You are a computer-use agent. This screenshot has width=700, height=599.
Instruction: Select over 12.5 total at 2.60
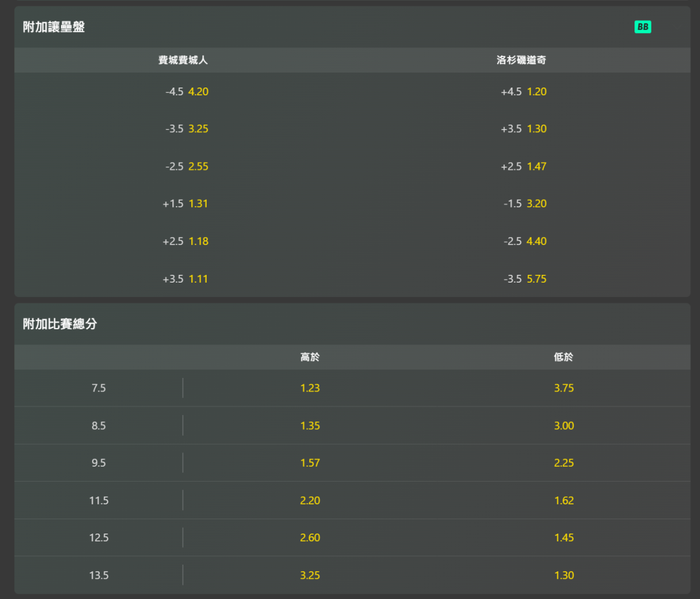pyautogui.click(x=310, y=537)
